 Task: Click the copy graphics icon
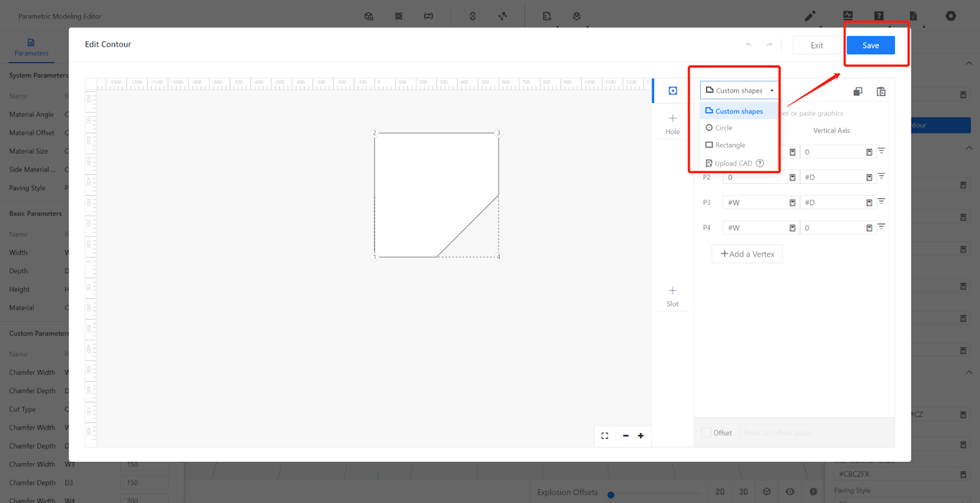[x=858, y=91]
